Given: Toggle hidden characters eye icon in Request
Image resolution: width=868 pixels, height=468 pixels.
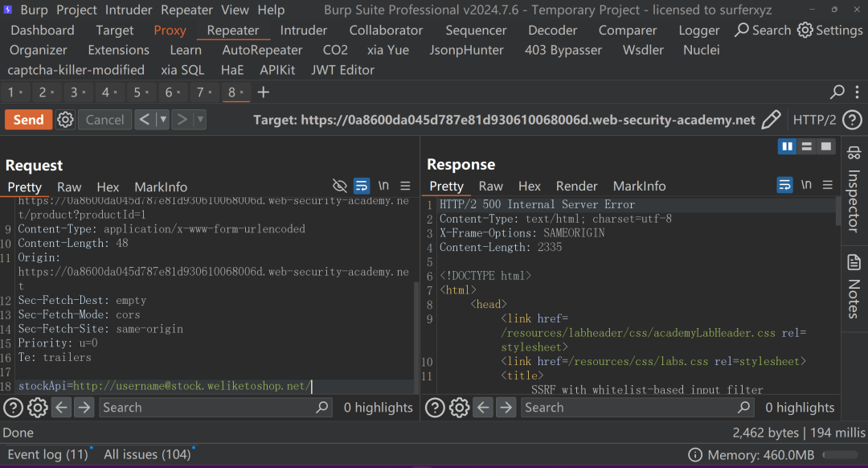Looking at the screenshot, I should click(x=339, y=186).
